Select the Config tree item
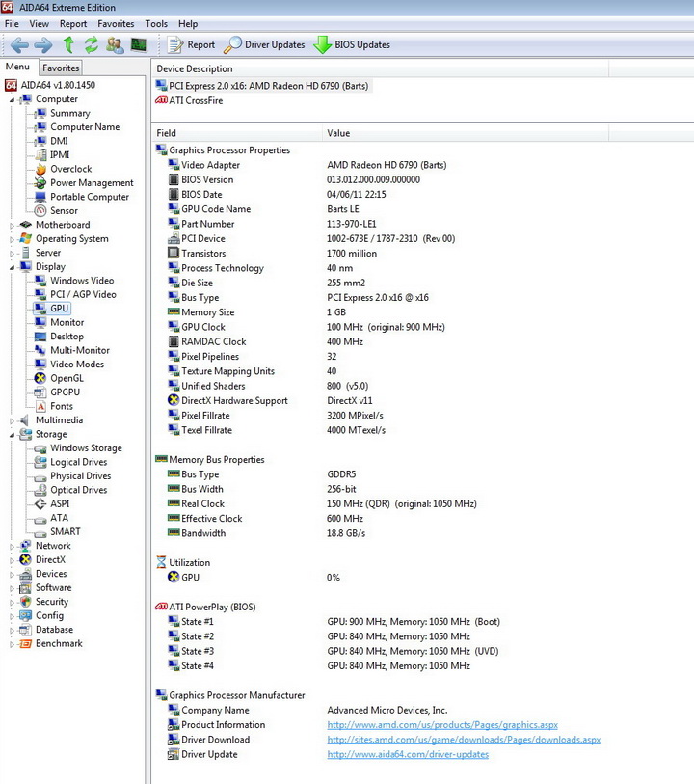Screen dimensions: 694x784 [x=49, y=616]
